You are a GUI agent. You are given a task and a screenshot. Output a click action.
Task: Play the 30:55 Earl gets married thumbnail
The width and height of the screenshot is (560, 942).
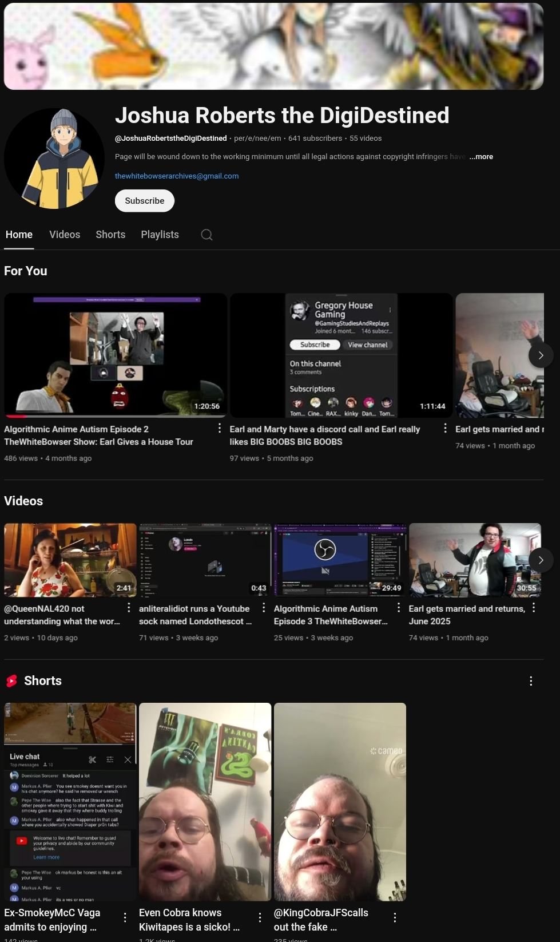[475, 560]
